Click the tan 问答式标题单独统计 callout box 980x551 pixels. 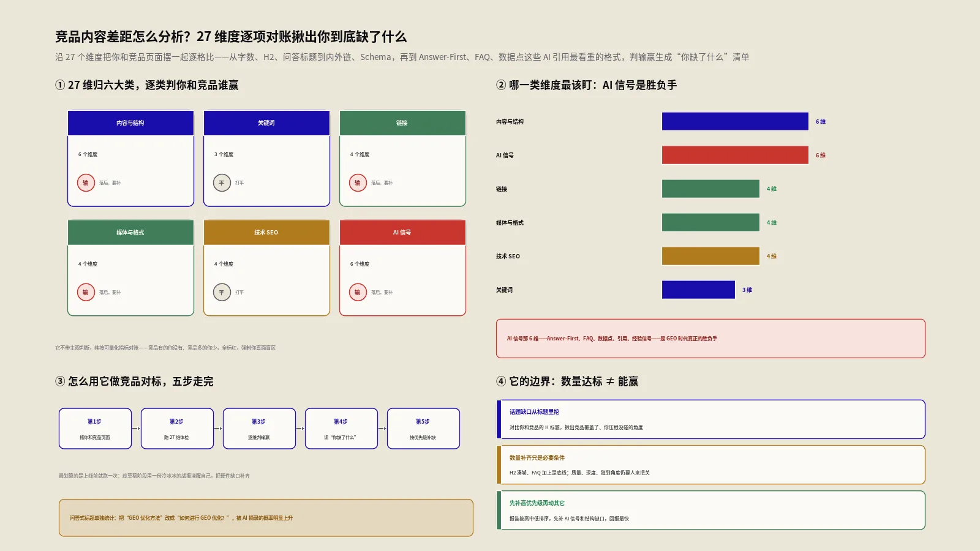point(266,518)
